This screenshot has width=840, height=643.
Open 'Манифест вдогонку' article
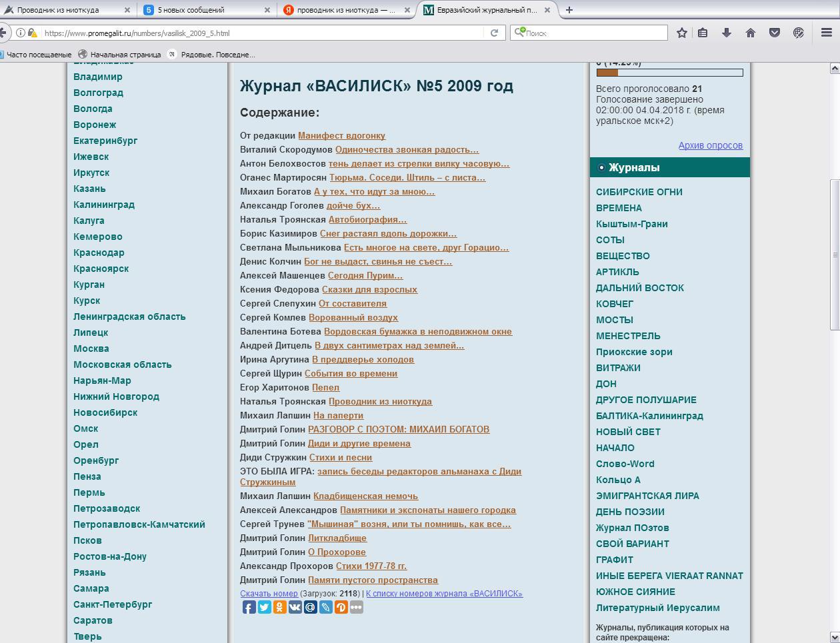pyautogui.click(x=341, y=135)
